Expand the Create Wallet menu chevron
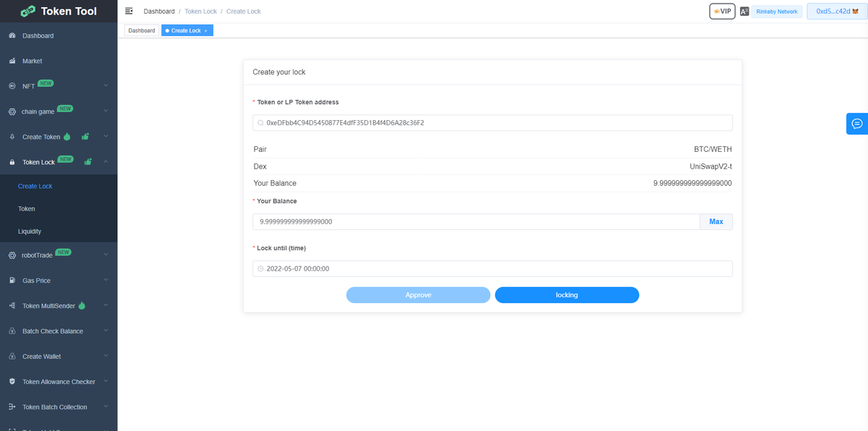Image resolution: width=868 pixels, height=431 pixels. click(106, 357)
